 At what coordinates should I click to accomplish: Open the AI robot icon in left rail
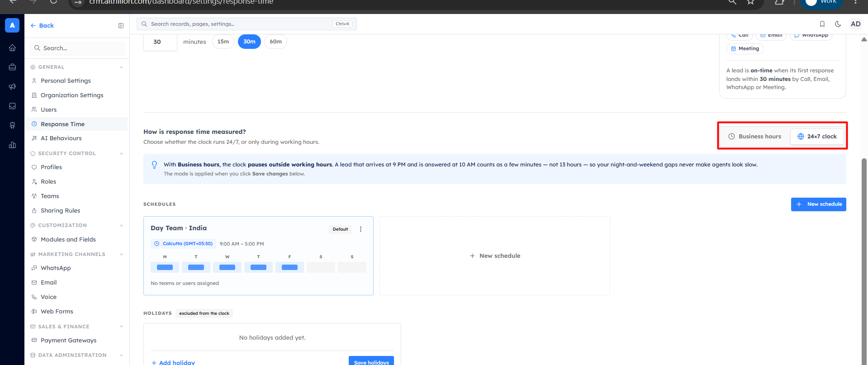click(x=12, y=125)
